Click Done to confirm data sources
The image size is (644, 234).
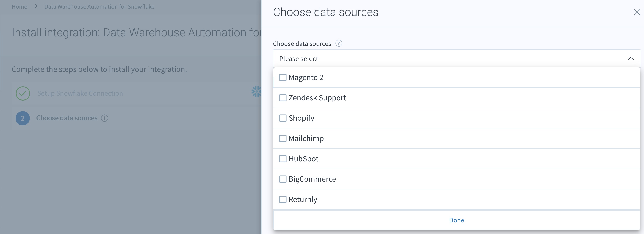(457, 220)
